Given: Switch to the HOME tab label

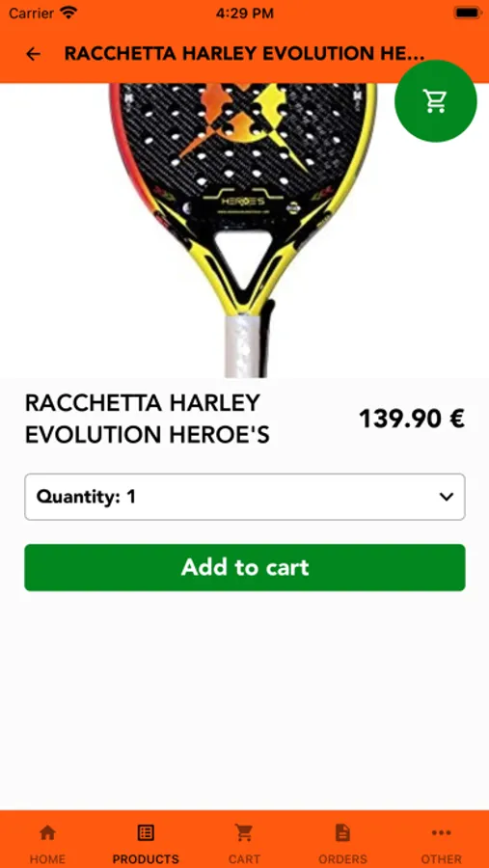Looking at the screenshot, I should pos(47,859).
